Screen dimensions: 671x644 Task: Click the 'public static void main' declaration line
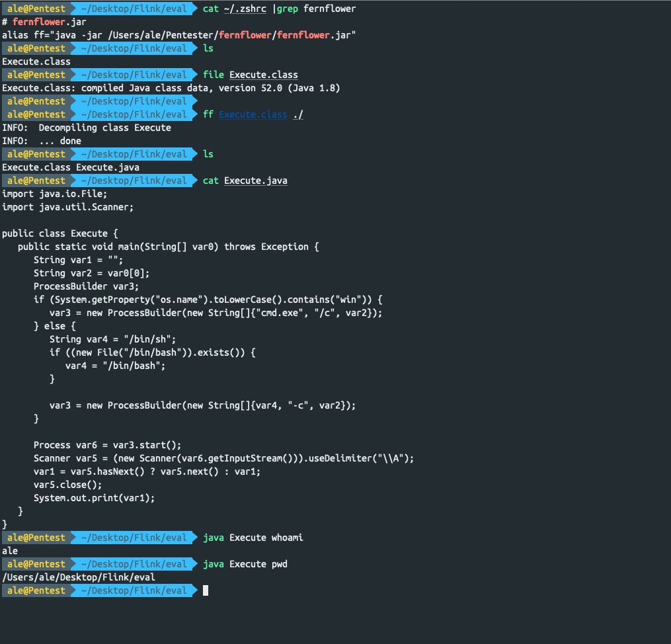click(168, 247)
